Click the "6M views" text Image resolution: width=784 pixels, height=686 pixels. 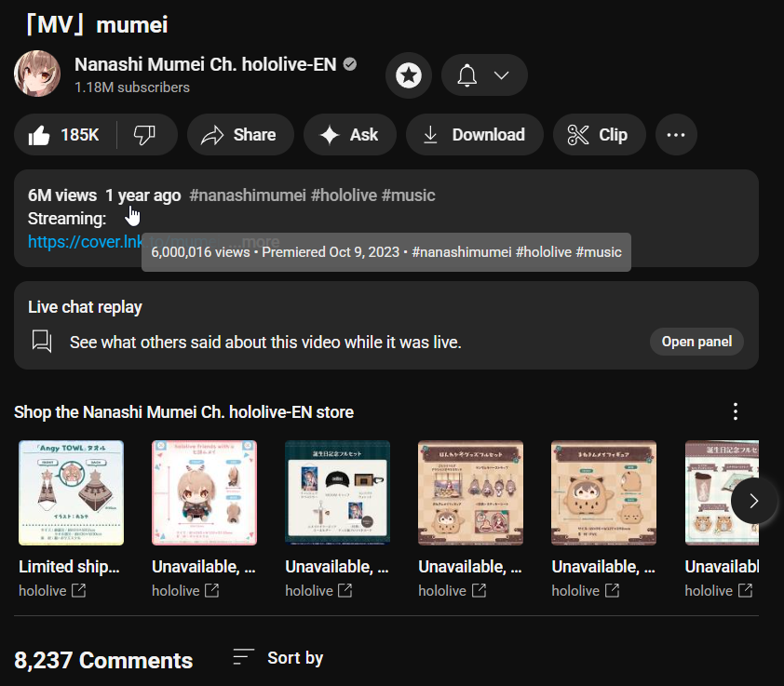tap(62, 195)
